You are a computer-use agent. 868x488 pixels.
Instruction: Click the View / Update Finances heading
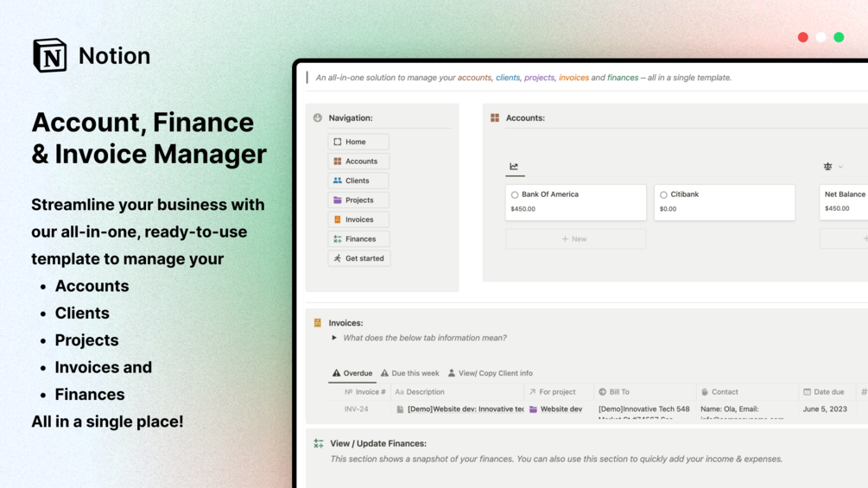(x=378, y=443)
